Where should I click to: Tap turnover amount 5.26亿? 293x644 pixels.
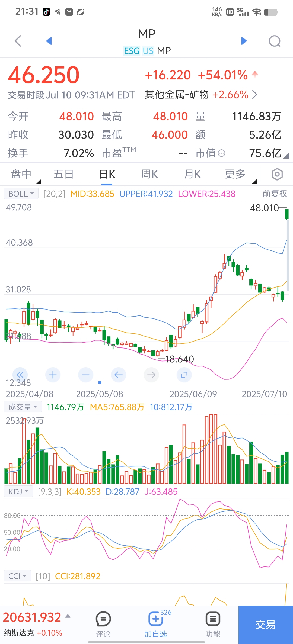click(x=265, y=135)
